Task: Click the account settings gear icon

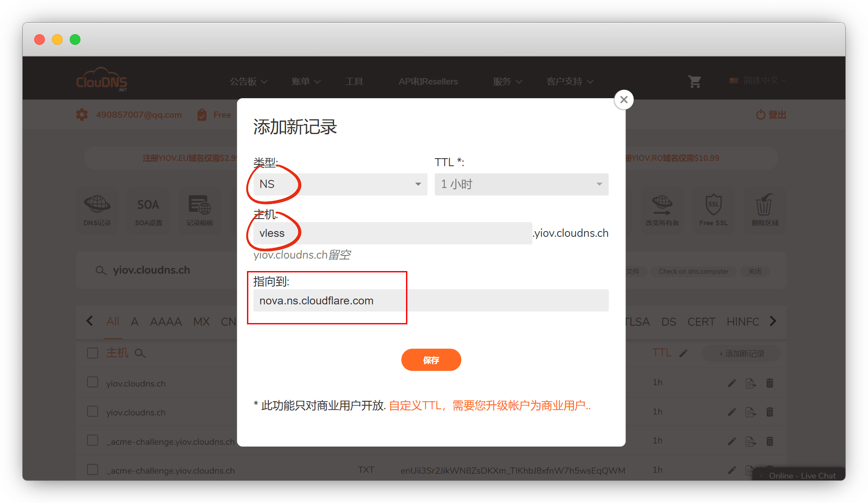Action: [x=82, y=115]
